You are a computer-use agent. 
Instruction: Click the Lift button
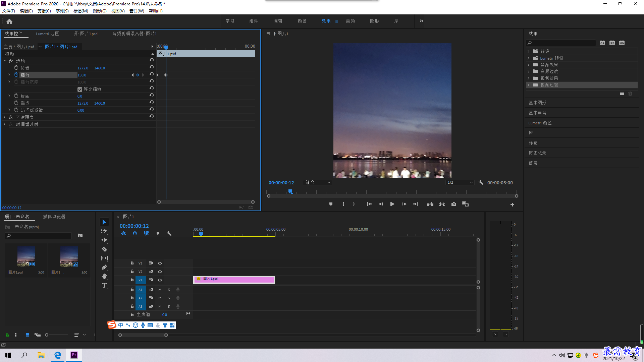tap(430, 204)
